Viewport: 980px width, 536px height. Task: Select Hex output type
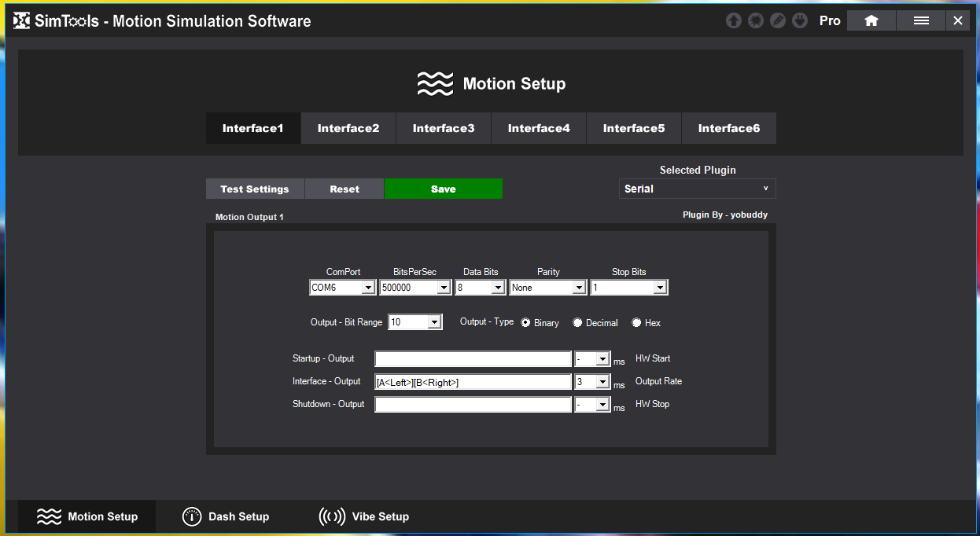(647, 323)
